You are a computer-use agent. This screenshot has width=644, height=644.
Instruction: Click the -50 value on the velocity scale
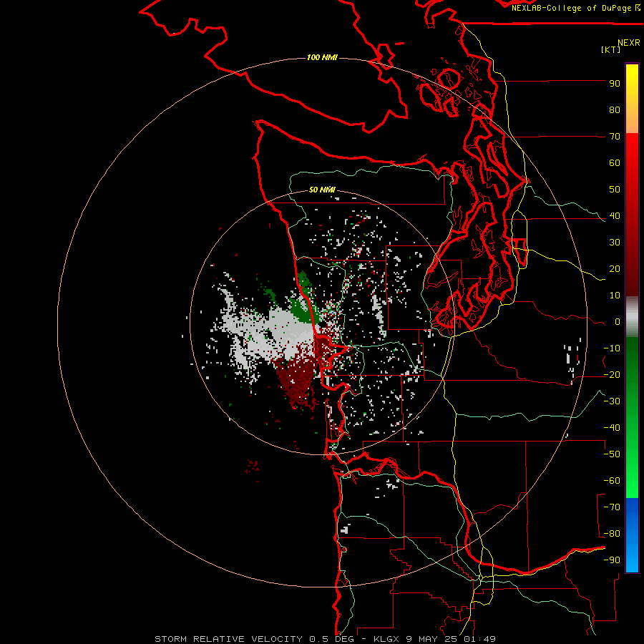612,454
